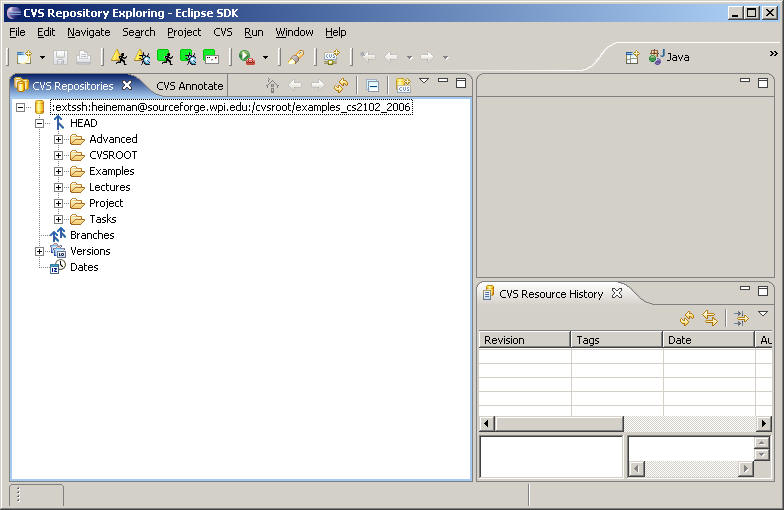Click the Open Perspective icon
Screen dimensions: 784x510
632,57
